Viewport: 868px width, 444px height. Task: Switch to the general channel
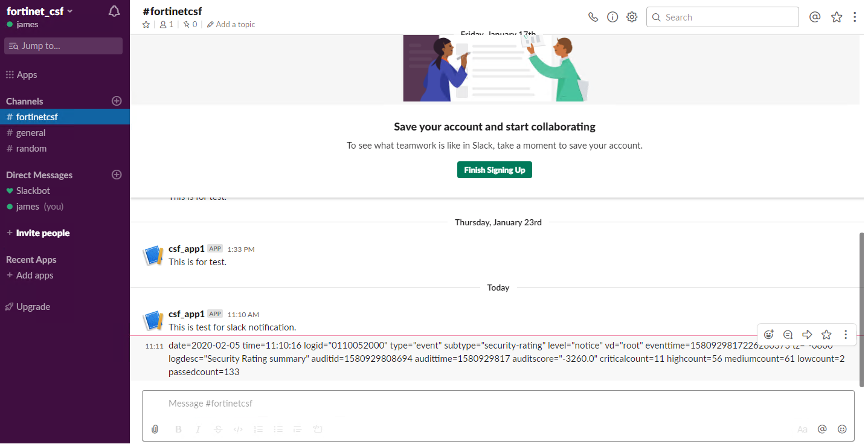(x=31, y=133)
